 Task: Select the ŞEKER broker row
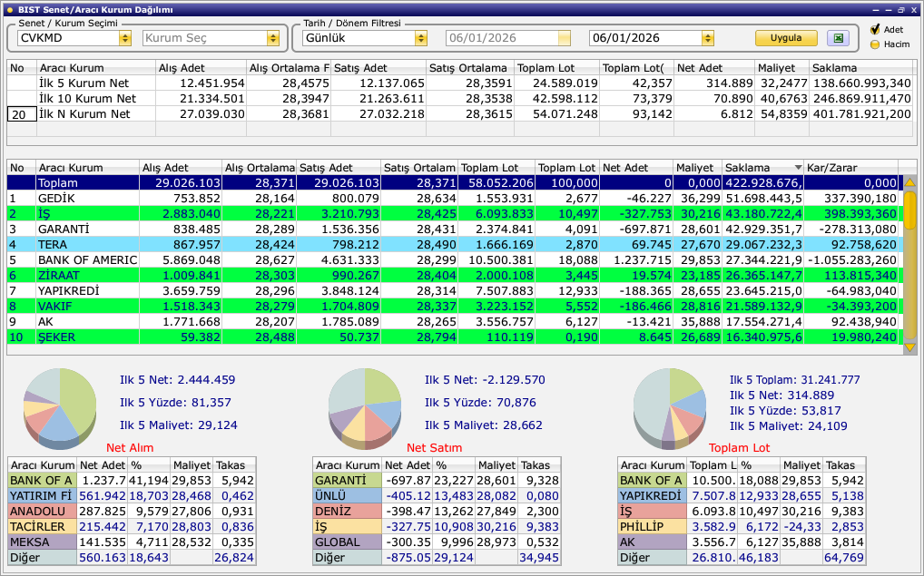click(455, 337)
